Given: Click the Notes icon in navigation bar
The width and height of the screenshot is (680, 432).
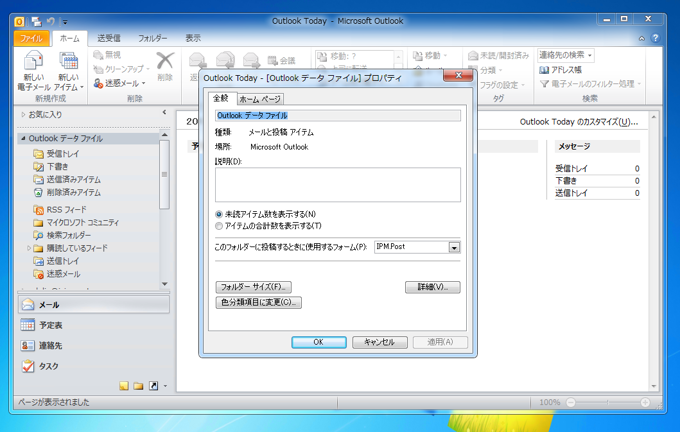Looking at the screenshot, I should coord(124,386).
